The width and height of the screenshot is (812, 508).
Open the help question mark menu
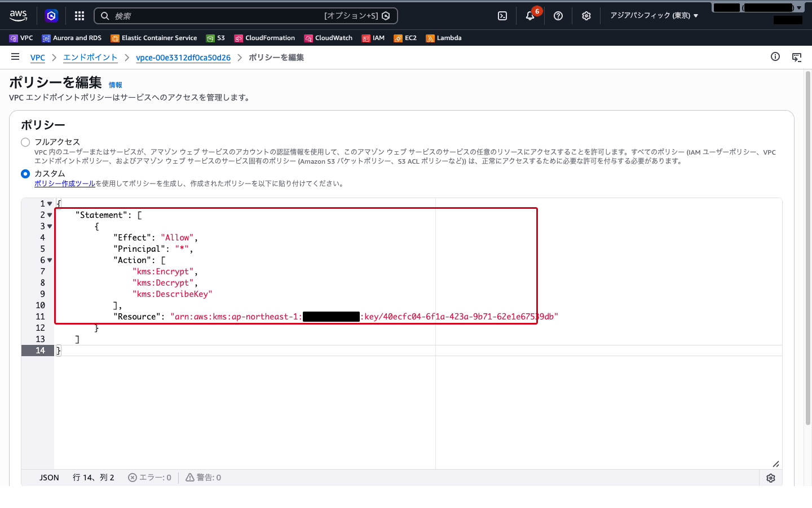click(558, 16)
